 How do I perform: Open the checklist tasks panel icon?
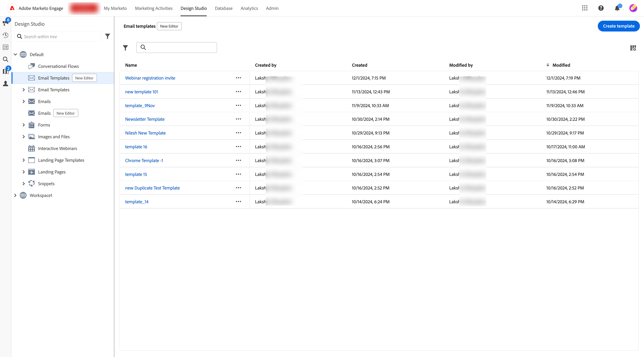point(5,47)
